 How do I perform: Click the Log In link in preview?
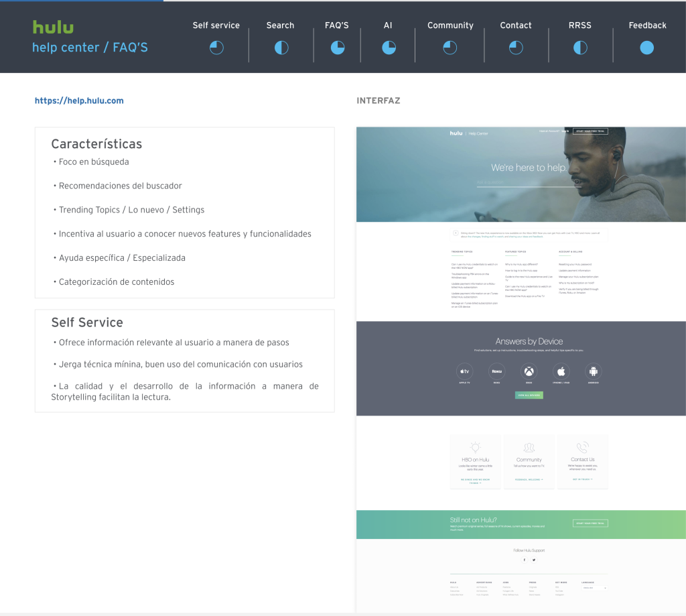click(x=565, y=131)
